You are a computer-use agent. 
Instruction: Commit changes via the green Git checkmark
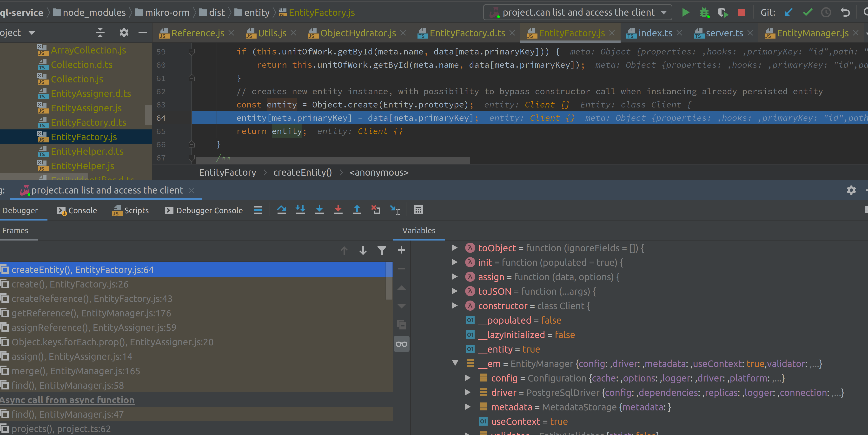[807, 12]
